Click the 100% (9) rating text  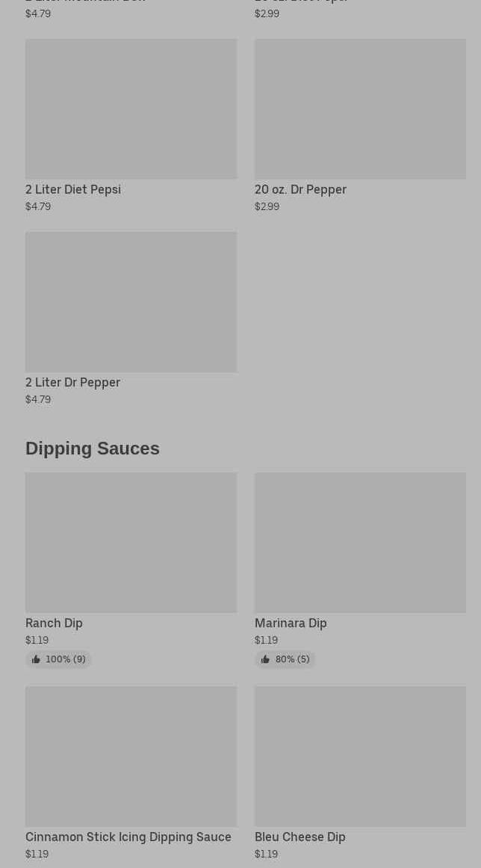pos(66,659)
